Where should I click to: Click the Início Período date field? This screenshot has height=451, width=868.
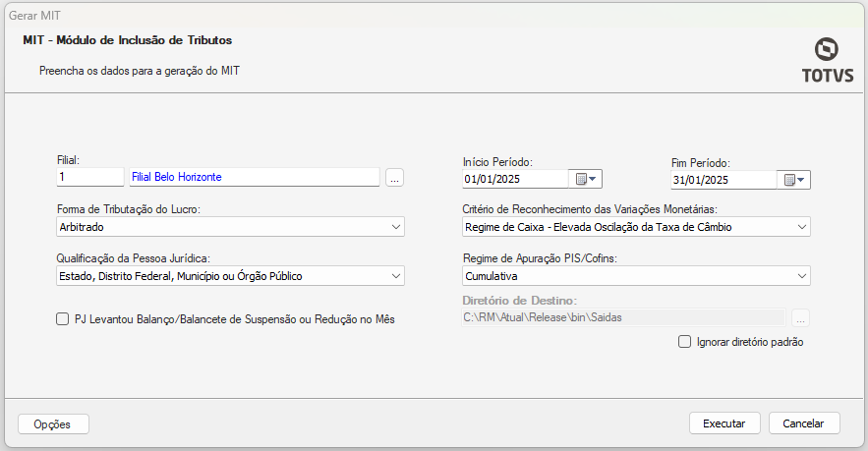click(515, 179)
